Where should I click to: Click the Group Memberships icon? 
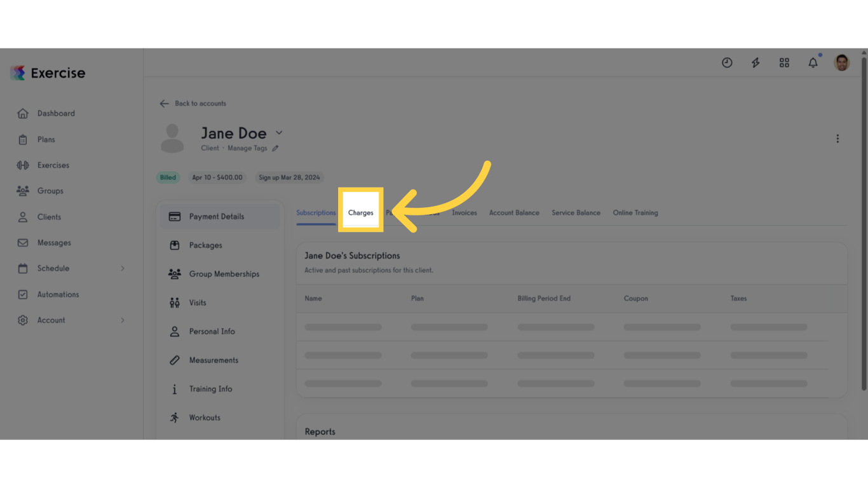click(175, 274)
